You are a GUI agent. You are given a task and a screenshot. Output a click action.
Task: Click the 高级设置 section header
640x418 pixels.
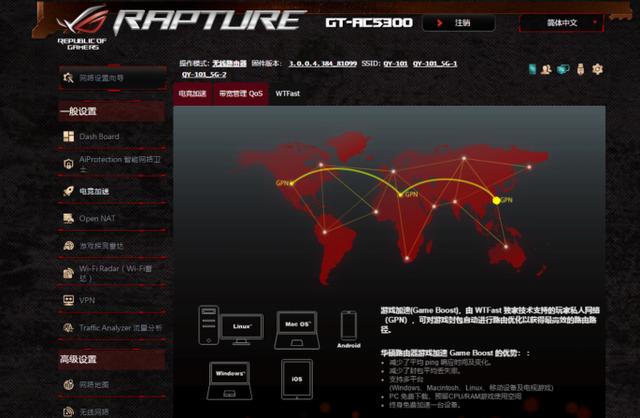[x=112, y=359]
